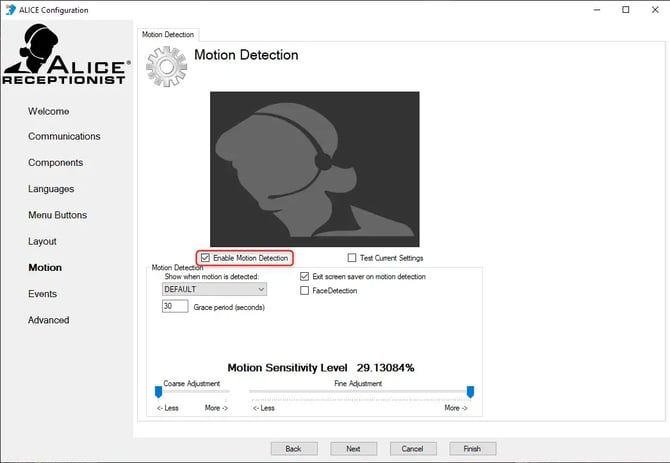Click Finish to complete configuration
Image resolution: width=670 pixels, height=463 pixels.
[x=472, y=448]
